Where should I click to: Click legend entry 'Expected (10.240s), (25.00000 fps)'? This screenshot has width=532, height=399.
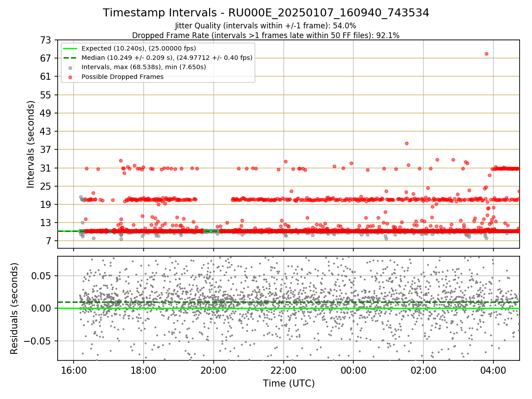tap(139, 48)
